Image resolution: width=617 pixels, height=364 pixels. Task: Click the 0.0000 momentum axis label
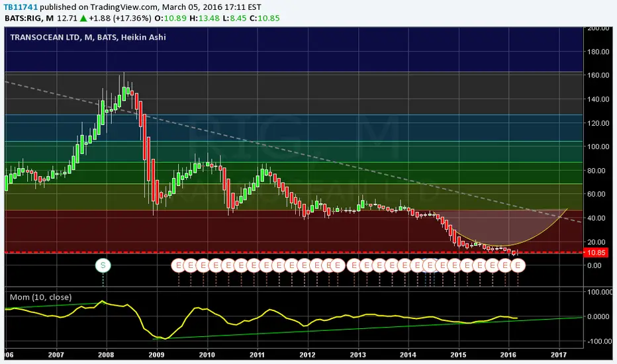click(x=600, y=316)
